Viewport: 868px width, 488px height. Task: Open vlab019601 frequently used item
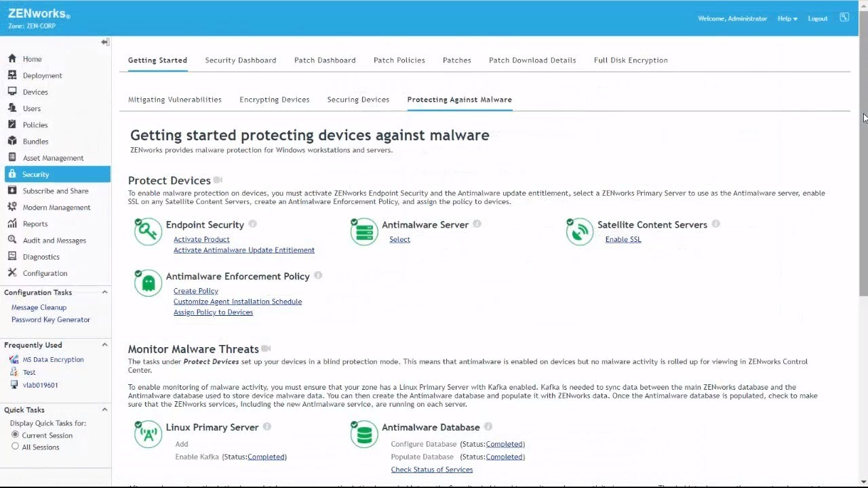tap(40, 385)
